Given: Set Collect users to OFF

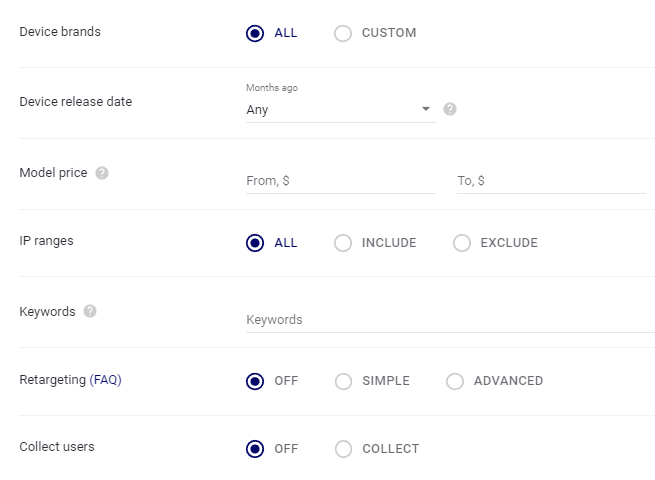Looking at the screenshot, I should [x=255, y=449].
